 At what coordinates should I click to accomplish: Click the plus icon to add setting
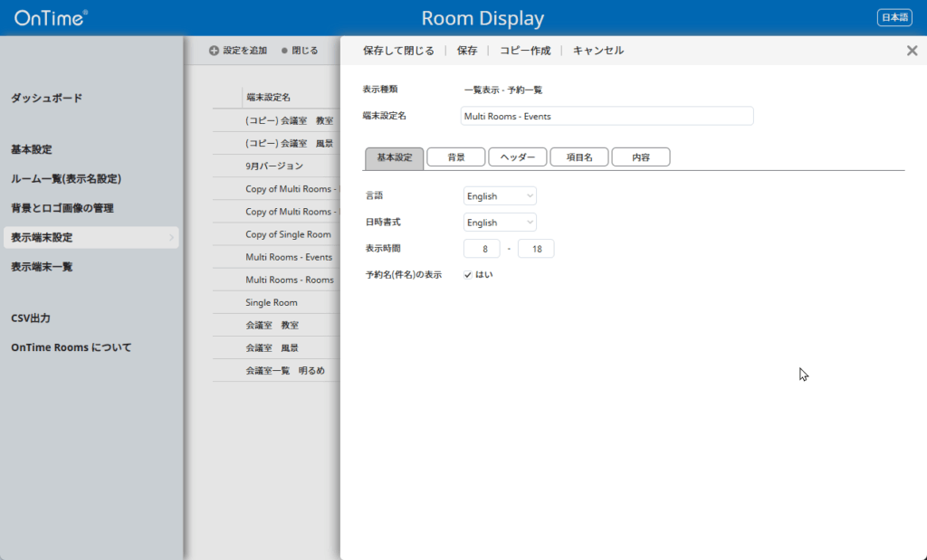click(214, 51)
